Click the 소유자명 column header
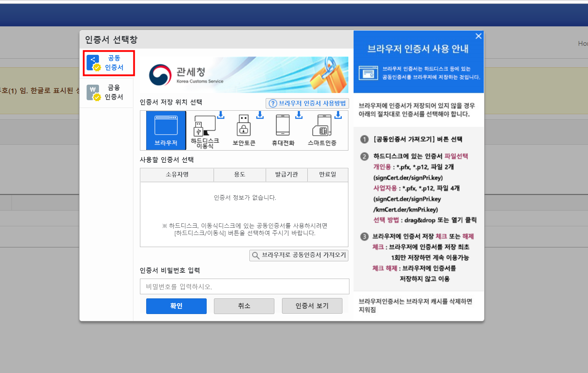The width and height of the screenshot is (588, 373). click(177, 175)
